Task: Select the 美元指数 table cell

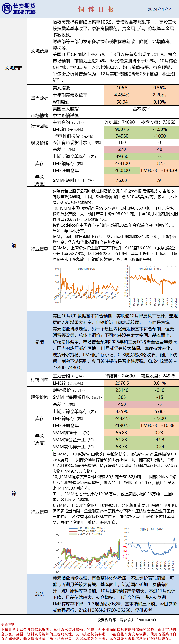Action: (x=78, y=88)
